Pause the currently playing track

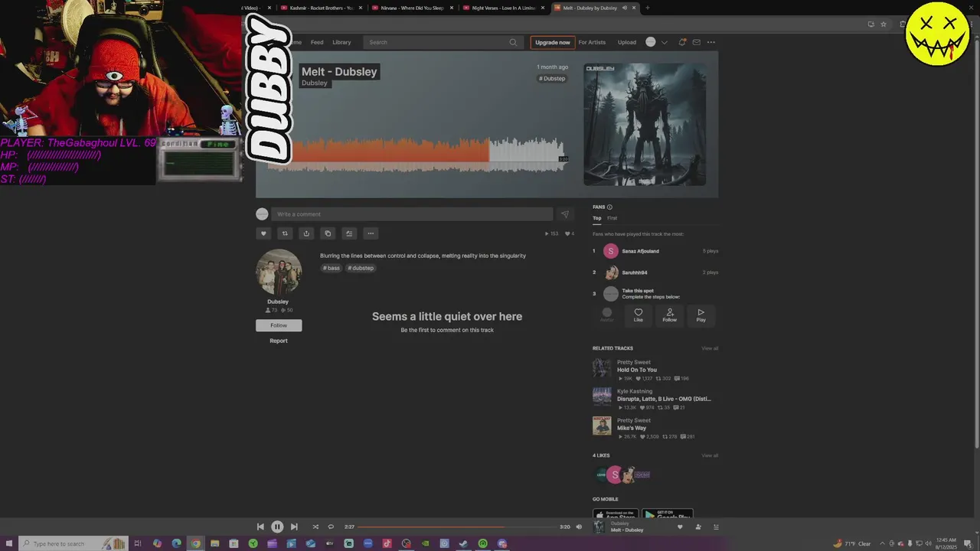[277, 527]
